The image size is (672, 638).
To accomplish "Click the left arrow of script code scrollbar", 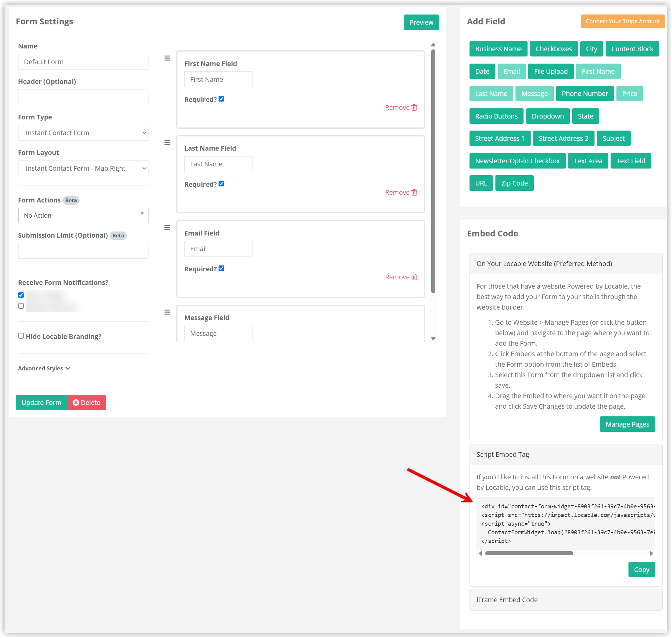I will (x=481, y=554).
